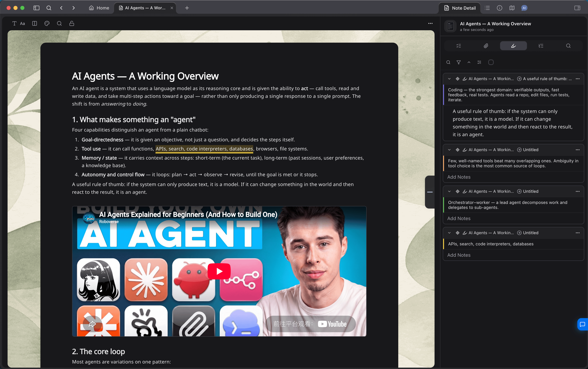The image size is (588, 369).
Task: Open more options for 'APIs, search' annotation
Action: pos(578,233)
